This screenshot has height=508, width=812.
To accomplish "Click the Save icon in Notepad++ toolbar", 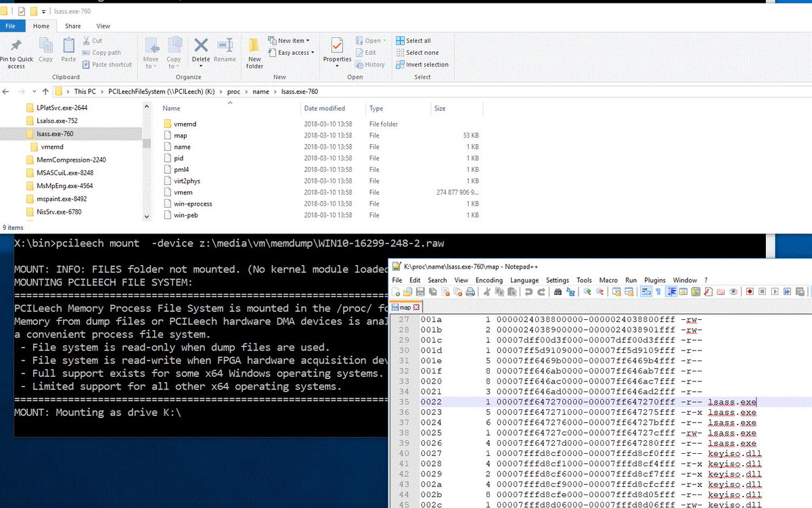I will 420,292.
